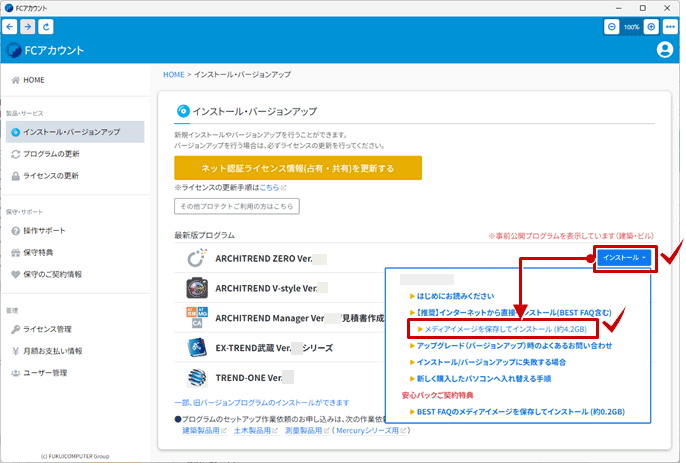Go forward with the right arrow button
686x463 pixels.
(28, 27)
